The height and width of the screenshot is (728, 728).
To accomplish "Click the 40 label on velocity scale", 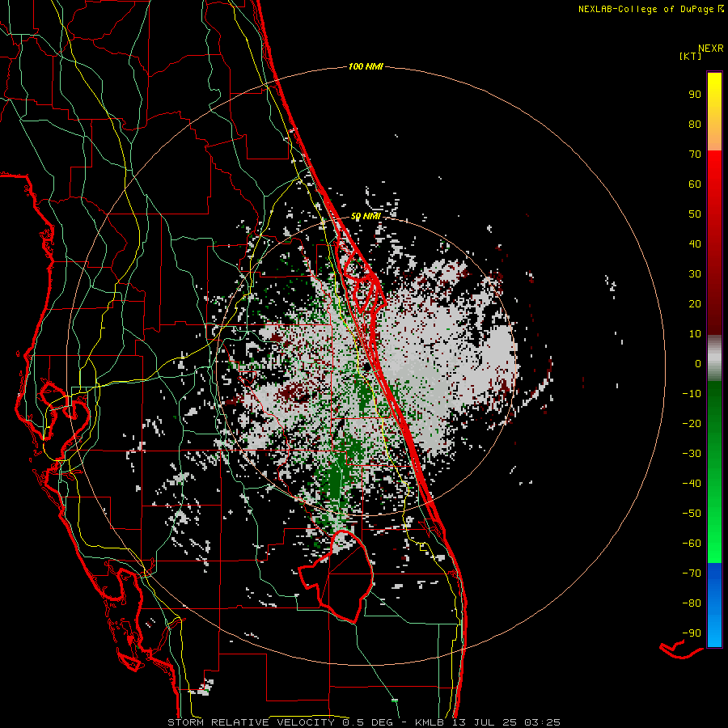I will point(695,244).
